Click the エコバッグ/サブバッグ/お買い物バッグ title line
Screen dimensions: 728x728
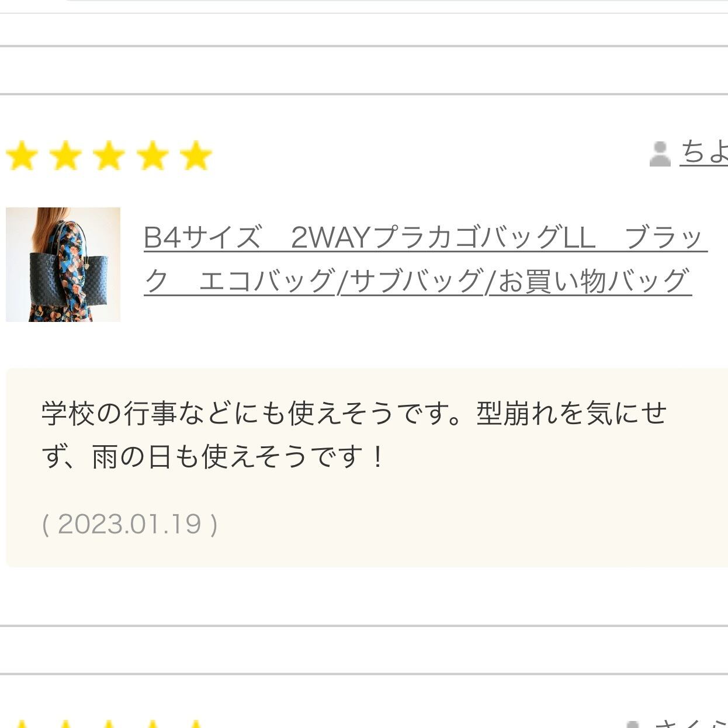coord(445,281)
